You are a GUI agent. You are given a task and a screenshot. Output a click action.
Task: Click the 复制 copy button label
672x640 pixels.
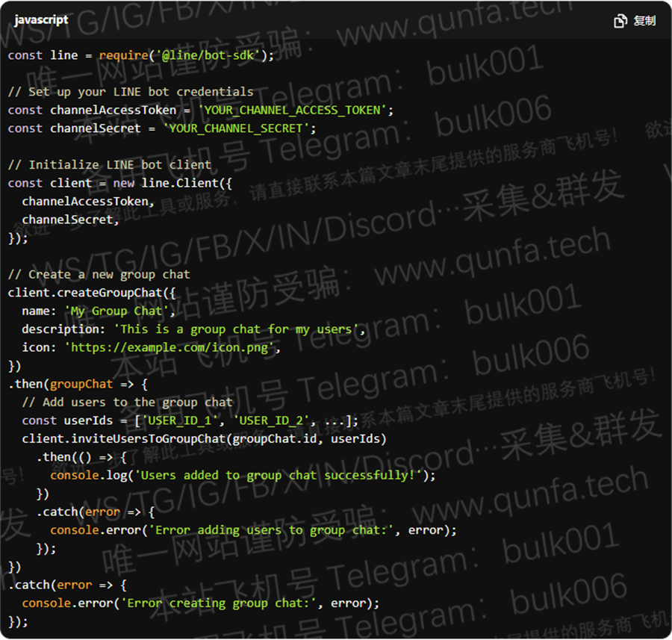[x=644, y=21]
